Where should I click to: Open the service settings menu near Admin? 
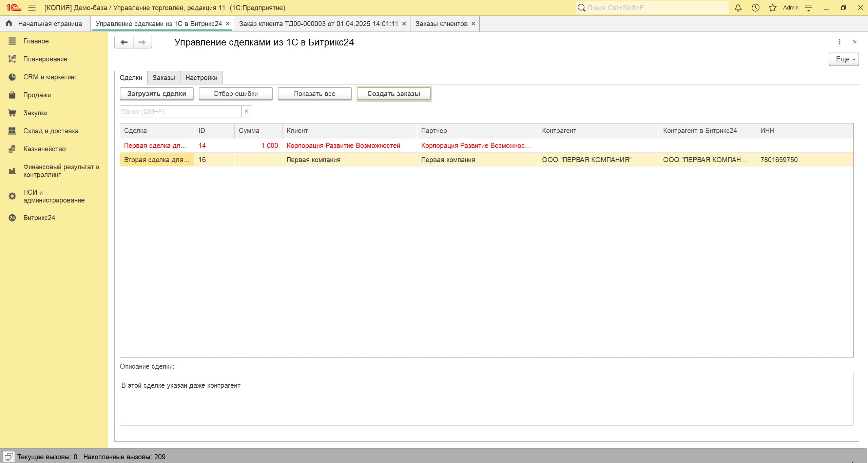point(809,8)
